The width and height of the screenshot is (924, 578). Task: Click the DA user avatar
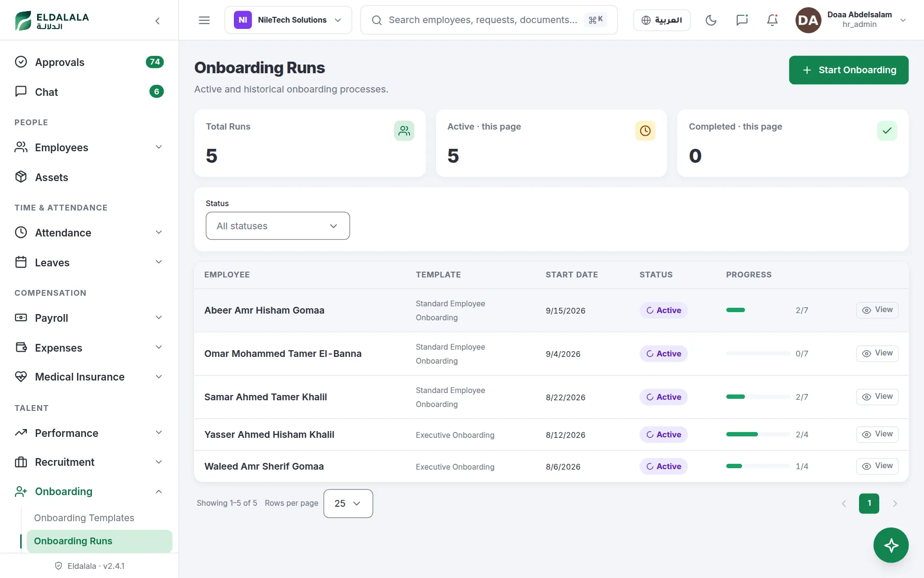click(x=808, y=20)
